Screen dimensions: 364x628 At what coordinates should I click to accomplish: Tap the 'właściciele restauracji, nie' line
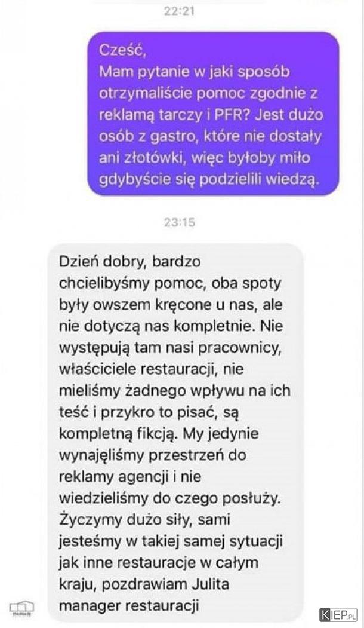pyautogui.click(x=151, y=369)
